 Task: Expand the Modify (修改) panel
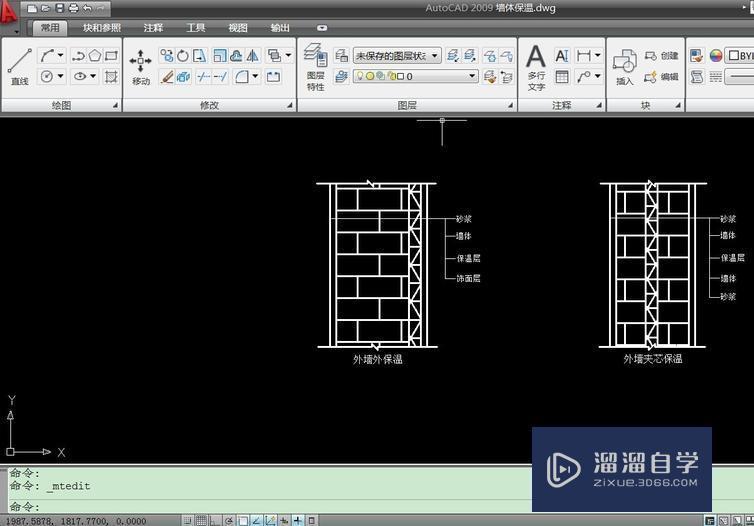tap(289, 105)
